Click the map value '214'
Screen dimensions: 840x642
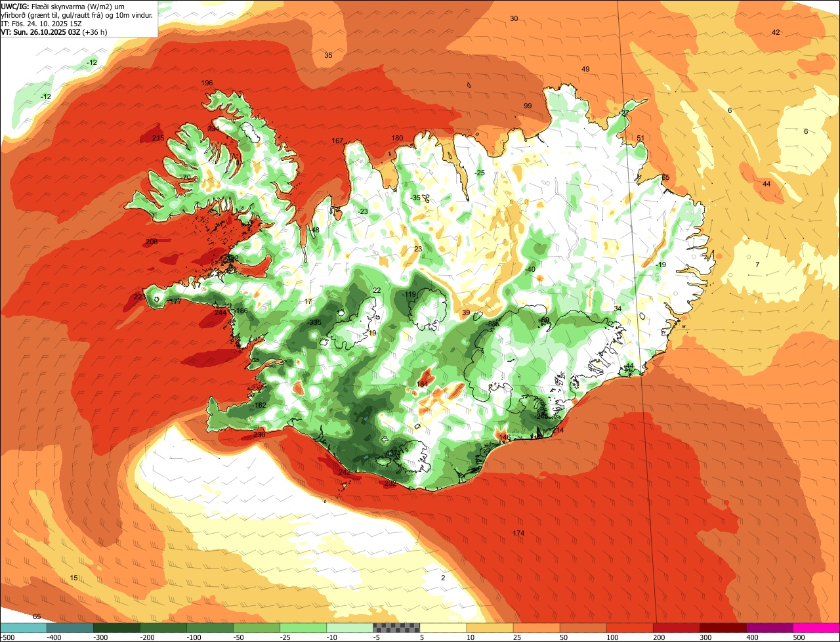click(x=558, y=430)
